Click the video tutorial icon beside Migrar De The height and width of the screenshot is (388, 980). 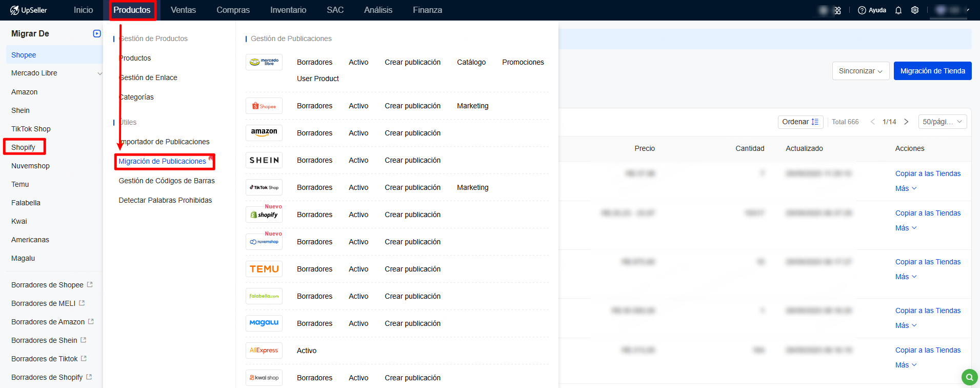[97, 34]
